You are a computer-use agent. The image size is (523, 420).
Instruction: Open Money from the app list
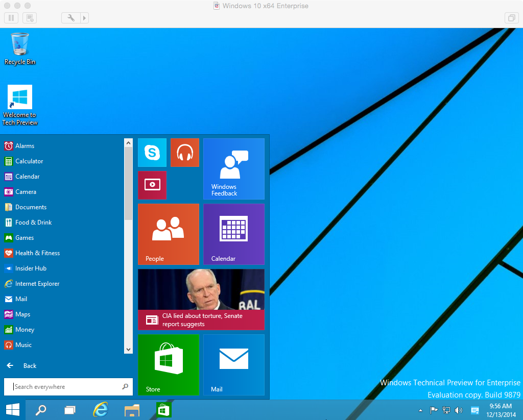[x=62, y=330]
